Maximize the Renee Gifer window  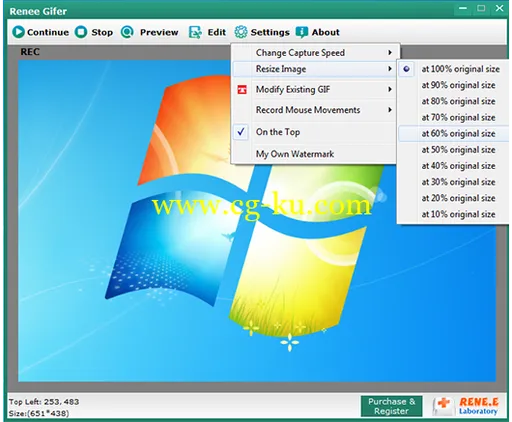481,8
